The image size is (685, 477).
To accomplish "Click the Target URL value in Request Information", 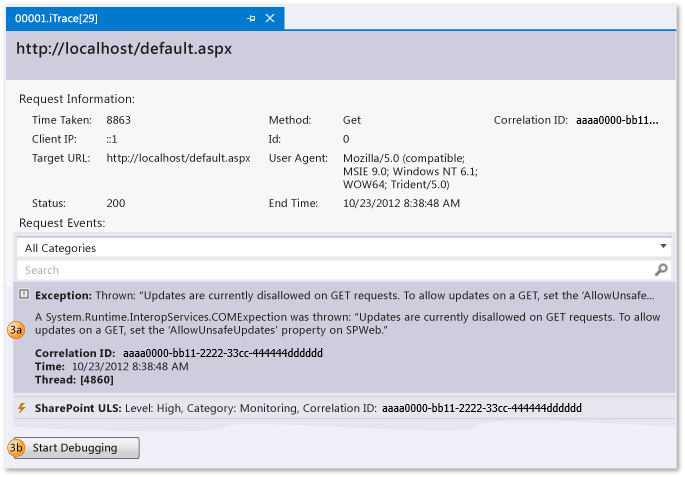I will click(x=178, y=158).
